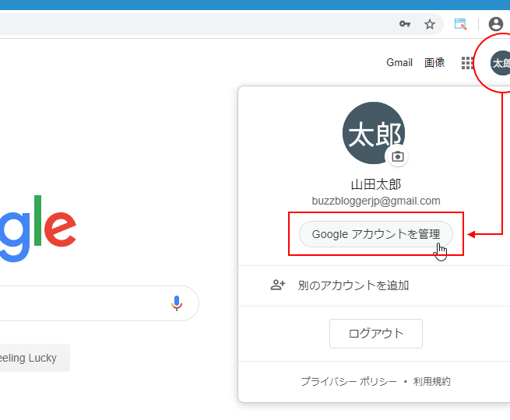This screenshot has height=420, width=510.
Task: Click the I'm Feeling Lucky button
Action: pos(33,358)
